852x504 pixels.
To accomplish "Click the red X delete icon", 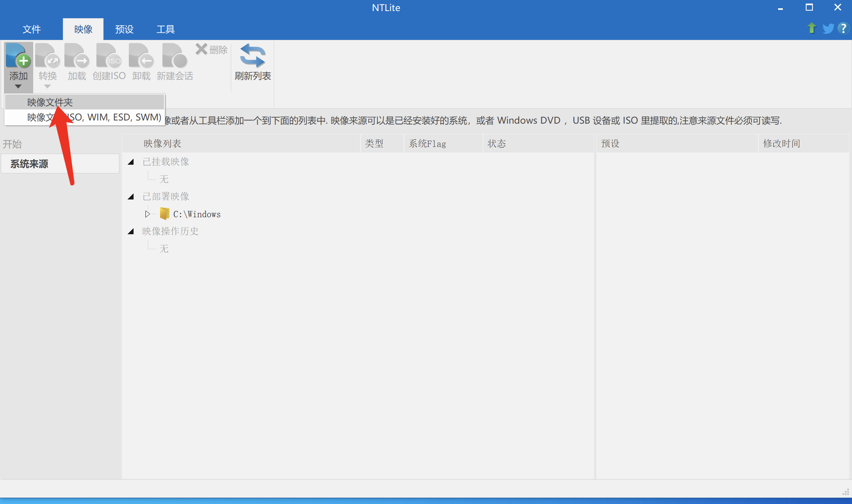I will [202, 49].
